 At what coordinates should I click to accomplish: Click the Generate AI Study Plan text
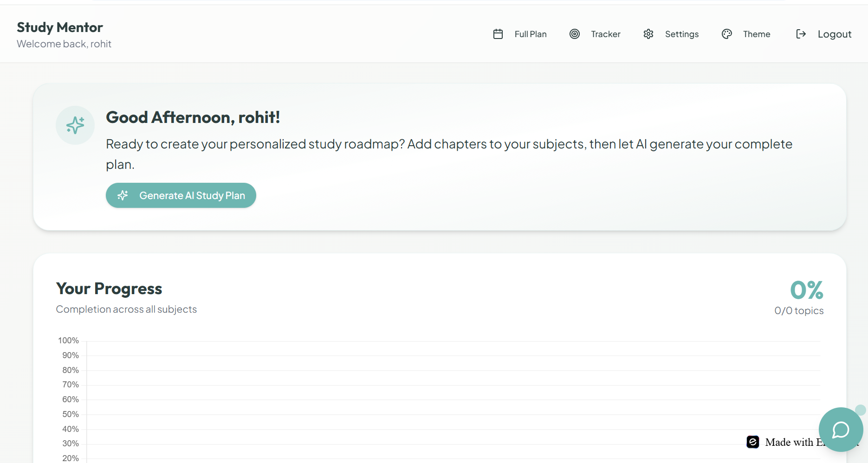192,195
